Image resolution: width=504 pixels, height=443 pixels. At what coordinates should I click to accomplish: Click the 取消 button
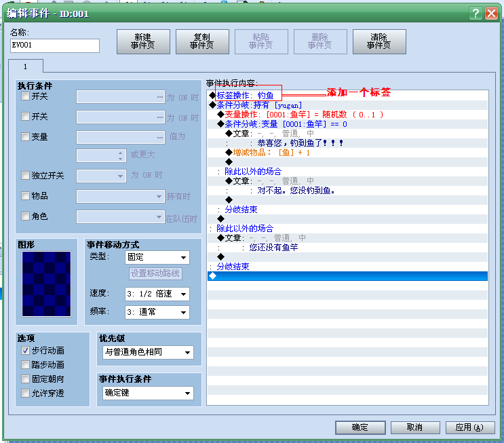pyautogui.click(x=415, y=427)
